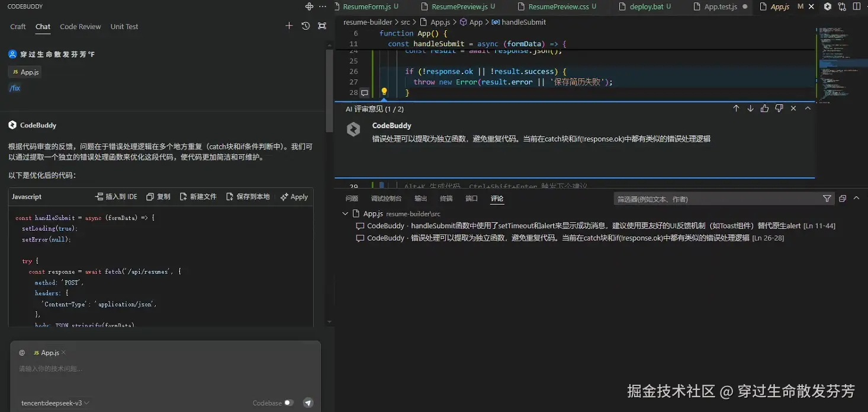Switch to the 端口 panel tab

tap(471, 199)
